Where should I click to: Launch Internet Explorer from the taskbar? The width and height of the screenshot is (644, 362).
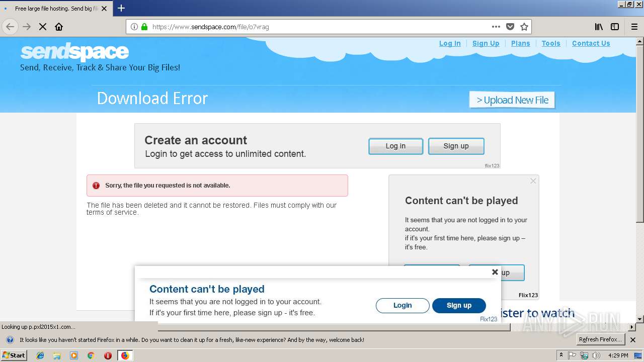[x=40, y=355]
